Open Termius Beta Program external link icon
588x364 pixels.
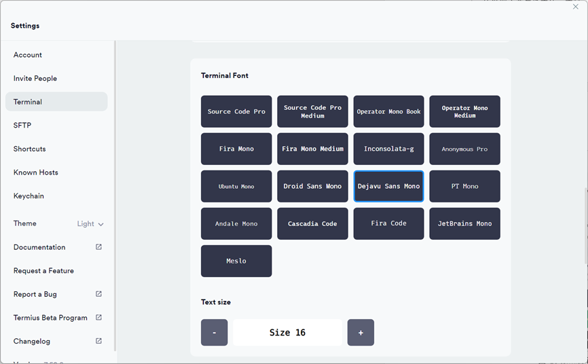click(x=98, y=317)
